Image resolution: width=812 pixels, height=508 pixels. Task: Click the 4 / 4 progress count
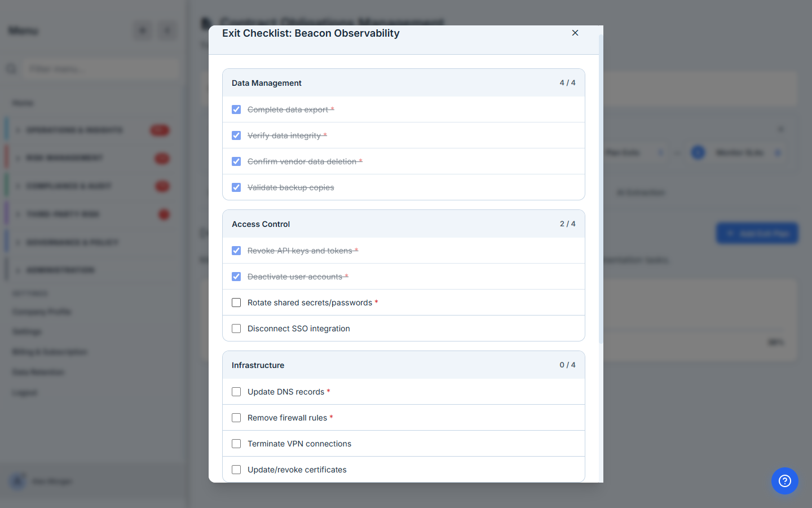coord(567,83)
